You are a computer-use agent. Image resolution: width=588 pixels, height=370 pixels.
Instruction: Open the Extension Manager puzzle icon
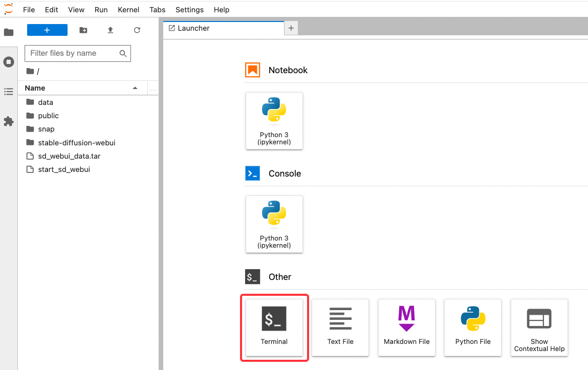[x=9, y=121]
